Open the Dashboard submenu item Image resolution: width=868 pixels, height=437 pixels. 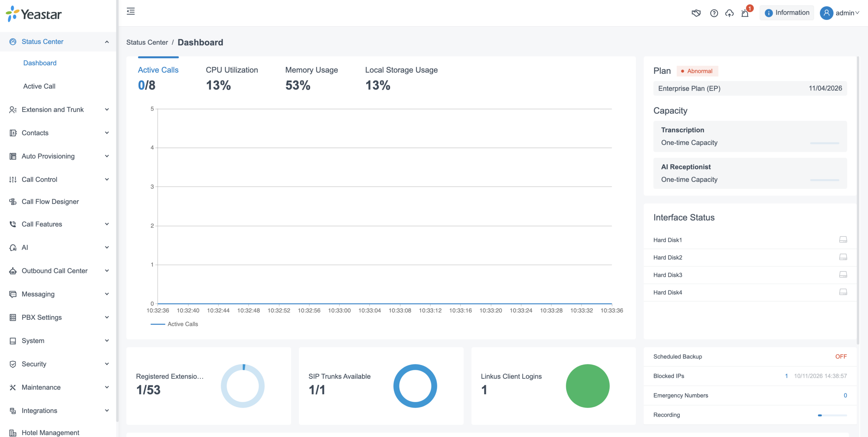pyautogui.click(x=40, y=63)
